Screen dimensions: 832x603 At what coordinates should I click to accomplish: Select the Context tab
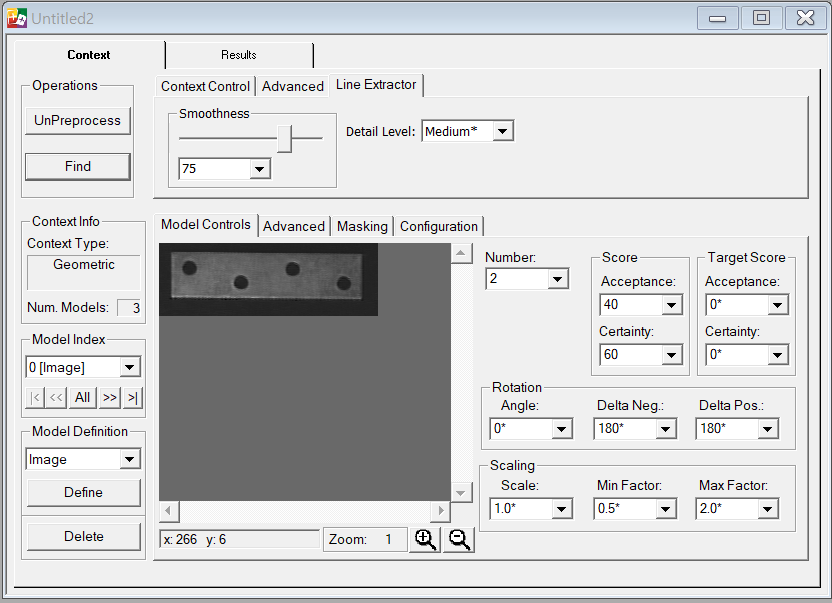pyautogui.click(x=89, y=55)
